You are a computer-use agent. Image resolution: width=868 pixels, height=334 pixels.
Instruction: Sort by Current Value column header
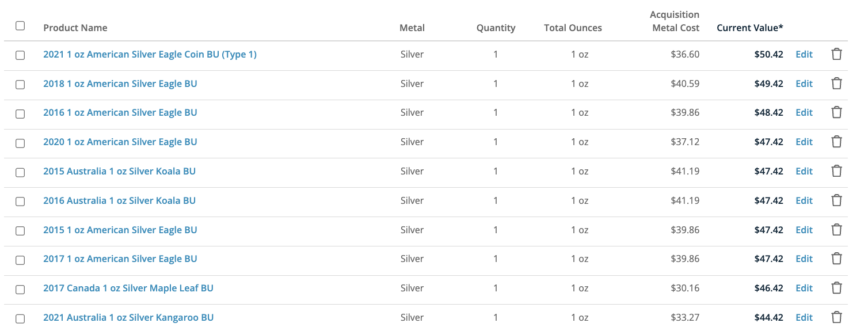coord(750,28)
